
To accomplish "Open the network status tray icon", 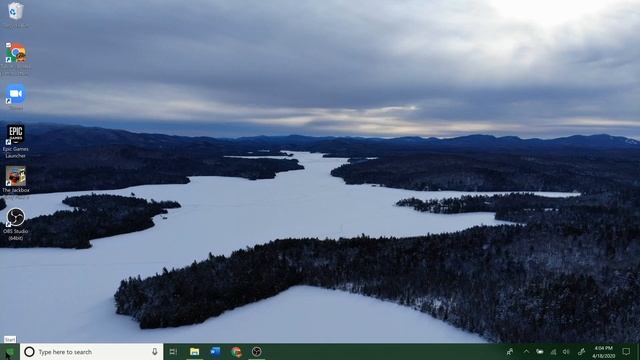I will point(553,352).
